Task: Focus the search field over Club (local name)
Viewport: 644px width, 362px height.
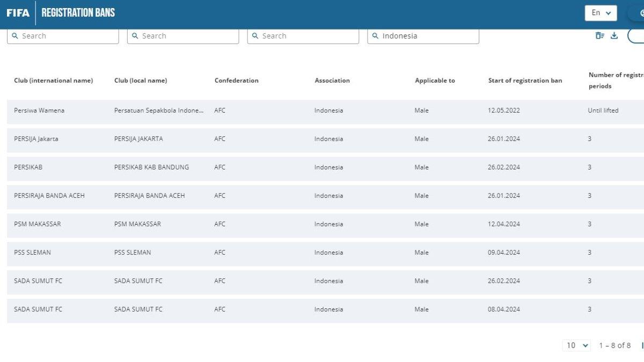Action: (x=183, y=36)
